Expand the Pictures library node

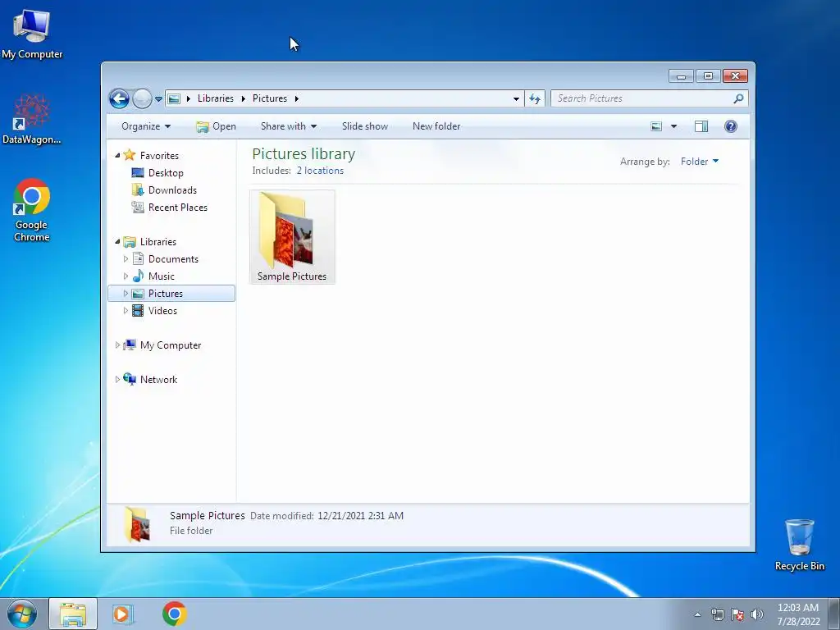126,294
